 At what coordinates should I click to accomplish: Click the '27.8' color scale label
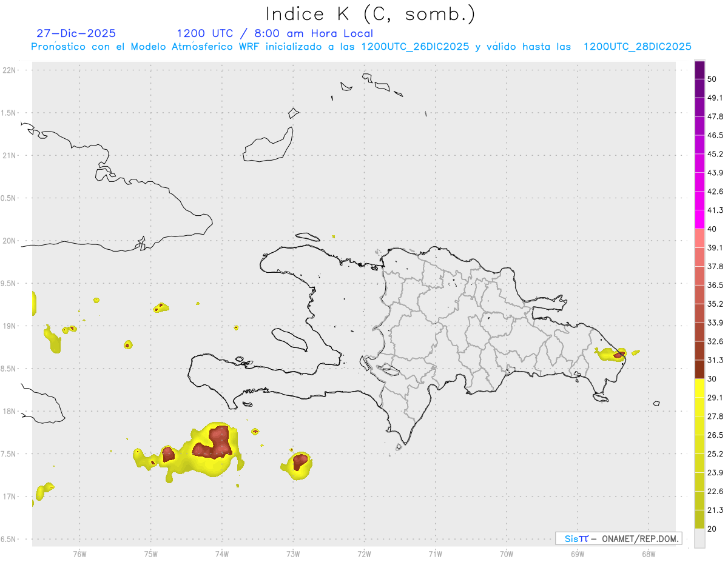(715, 416)
